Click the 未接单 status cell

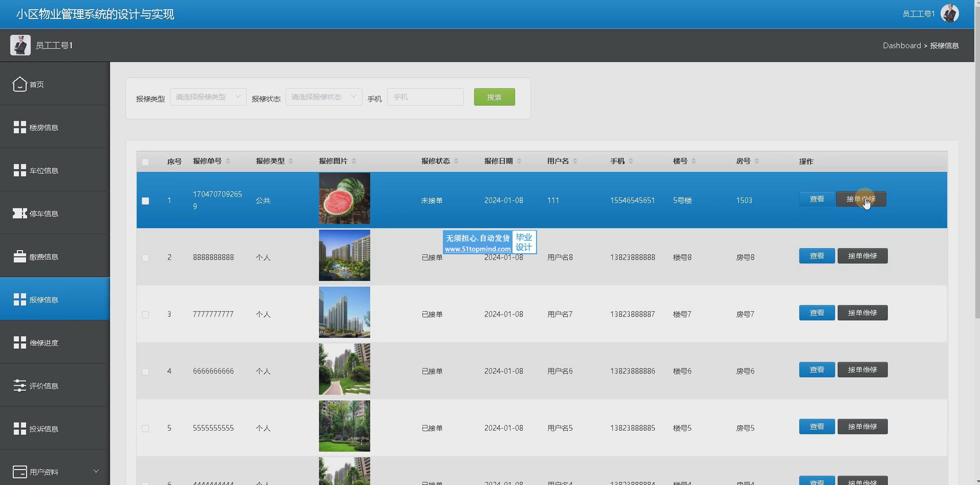point(432,201)
